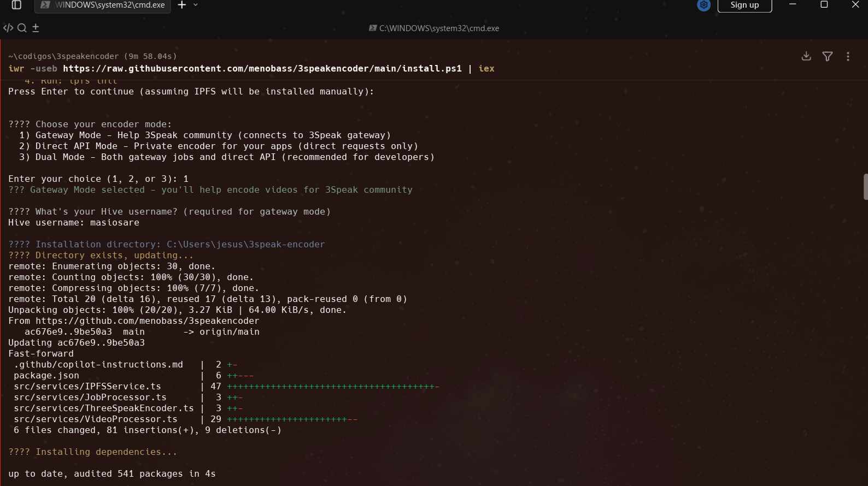Image resolution: width=868 pixels, height=486 pixels.
Task: Minimize the terminal window
Action: pos(793,5)
